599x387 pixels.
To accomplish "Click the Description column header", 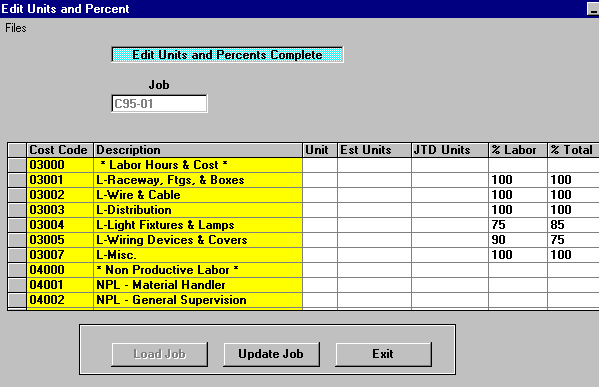I will coord(198,150).
